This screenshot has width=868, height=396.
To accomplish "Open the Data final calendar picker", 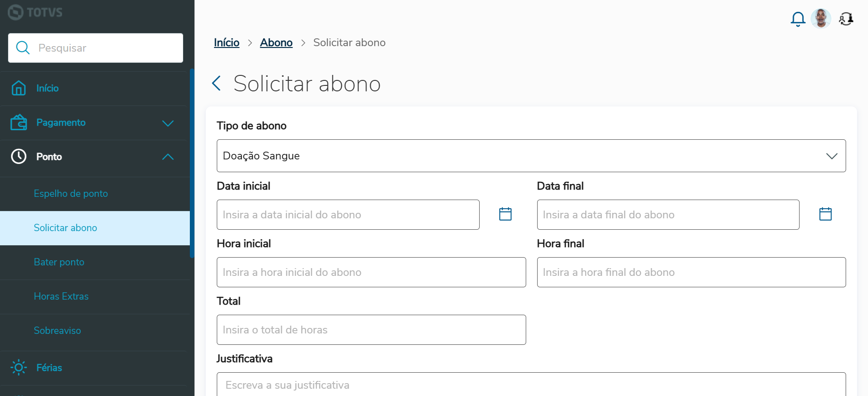I will 825,214.
